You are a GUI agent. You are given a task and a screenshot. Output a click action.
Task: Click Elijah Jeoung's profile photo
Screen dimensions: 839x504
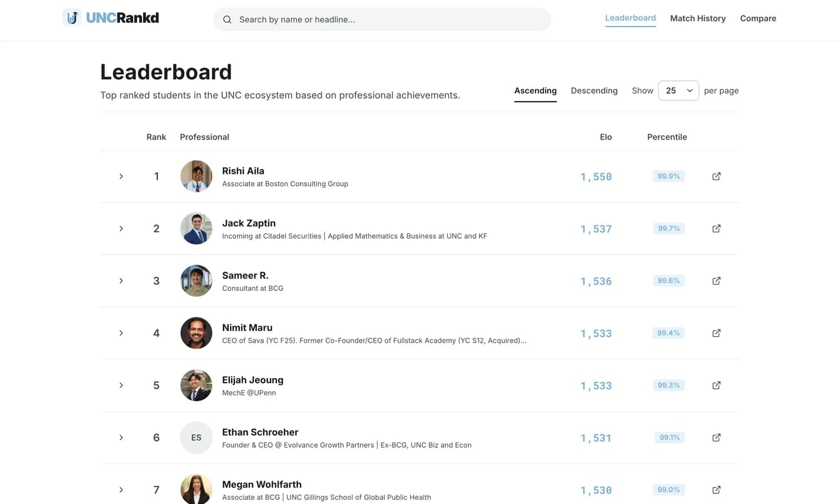point(196,385)
